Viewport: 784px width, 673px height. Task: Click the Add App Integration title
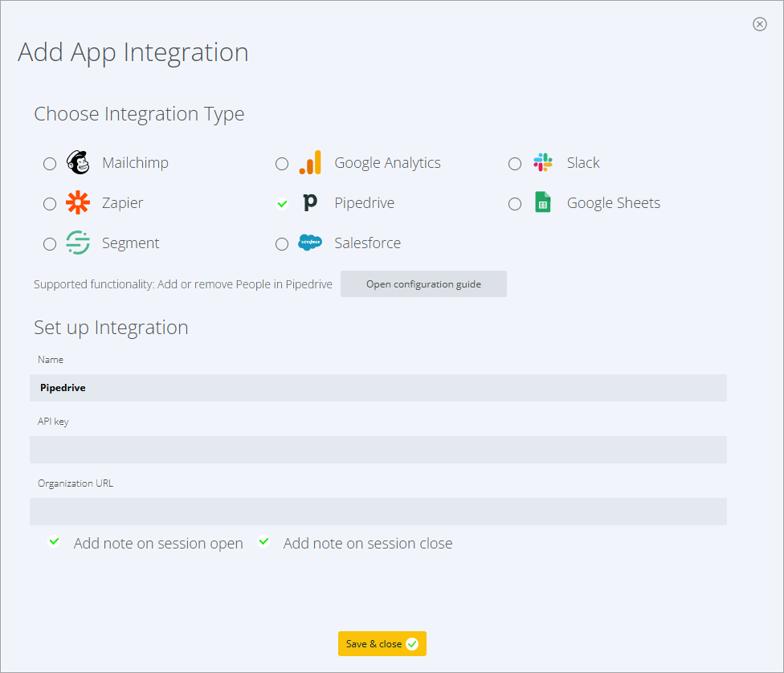tap(133, 53)
